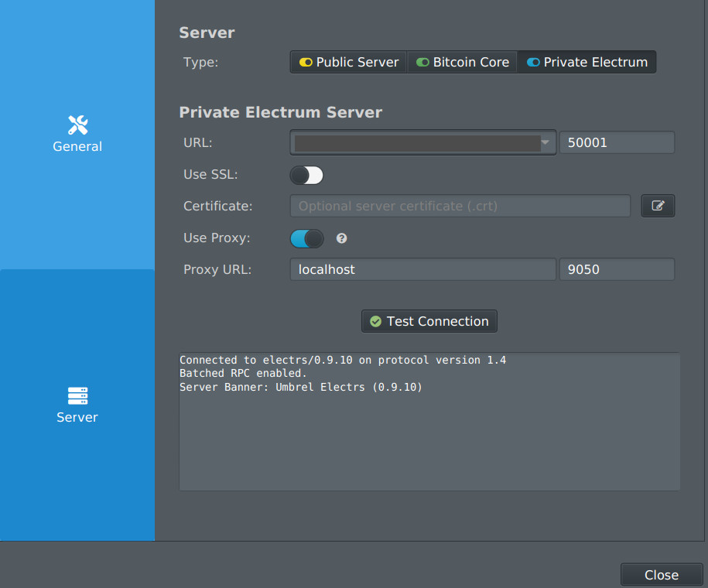Click the Close button

click(661, 574)
